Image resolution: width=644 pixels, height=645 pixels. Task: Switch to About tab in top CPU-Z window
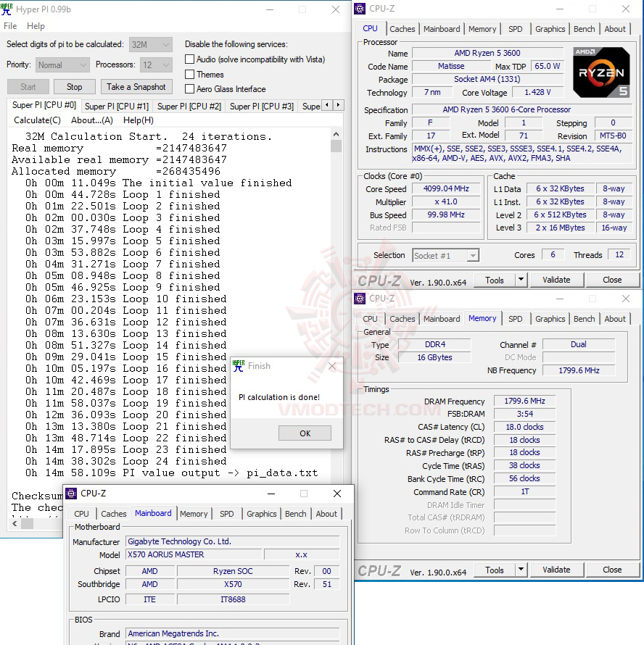(615, 29)
